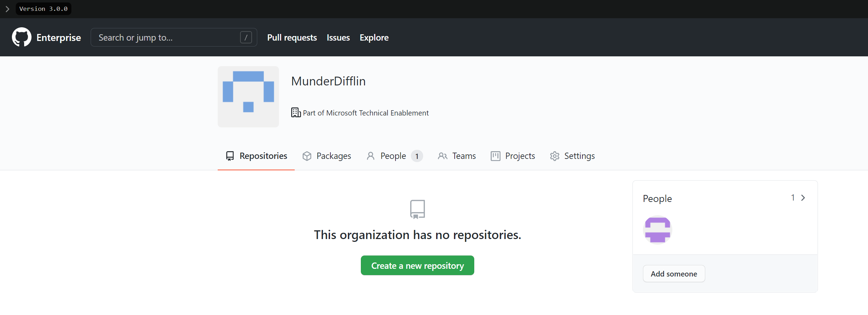Click the MunderDifflin organization name
The image size is (868, 315).
(x=328, y=81)
